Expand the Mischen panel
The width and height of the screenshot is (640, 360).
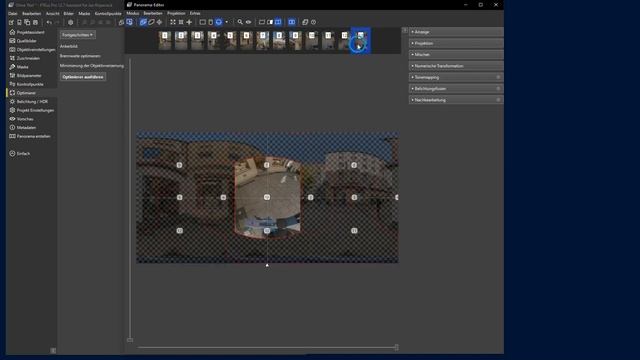pos(456,55)
